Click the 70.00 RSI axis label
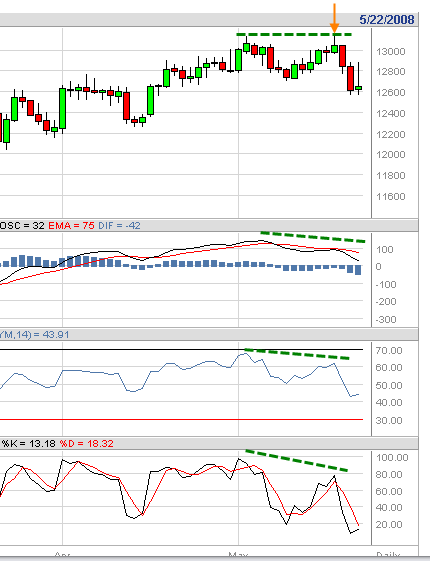 [x=389, y=351]
